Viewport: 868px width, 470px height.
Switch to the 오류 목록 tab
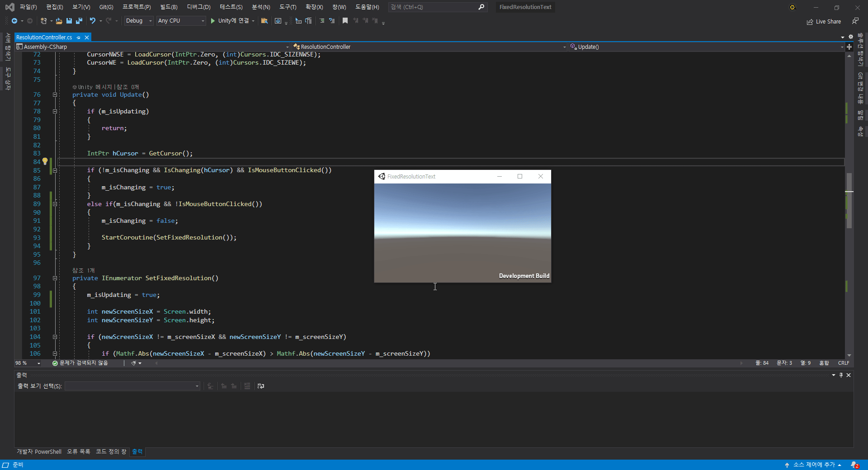(79, 451)
